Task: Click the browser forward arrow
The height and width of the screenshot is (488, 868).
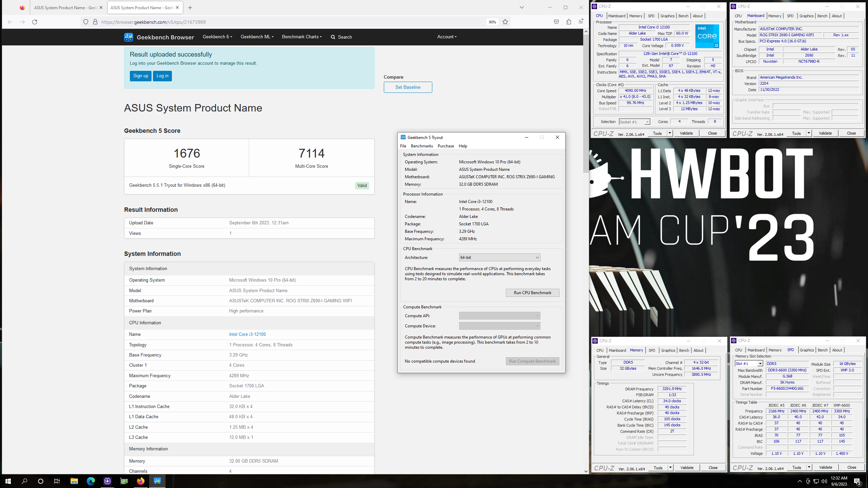Action: coord(22,22)
